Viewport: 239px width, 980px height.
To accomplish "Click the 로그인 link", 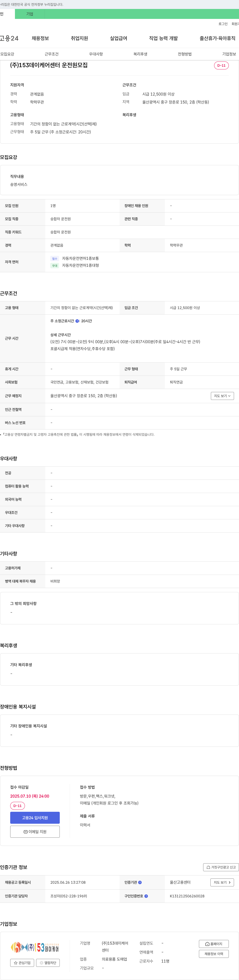I will point(223,24).
